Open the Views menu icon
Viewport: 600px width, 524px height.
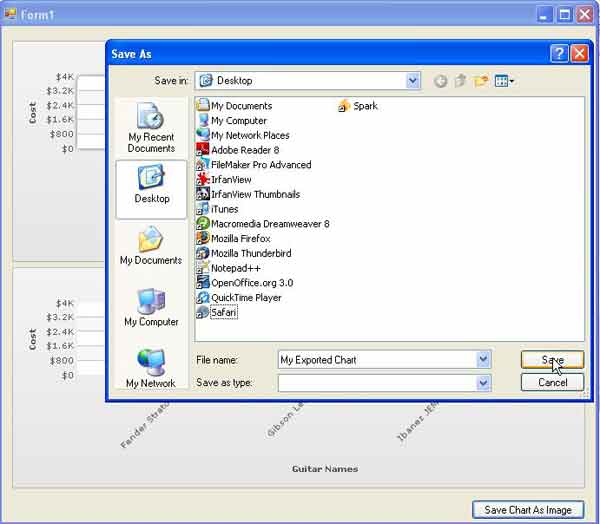[x=504, y=81]
